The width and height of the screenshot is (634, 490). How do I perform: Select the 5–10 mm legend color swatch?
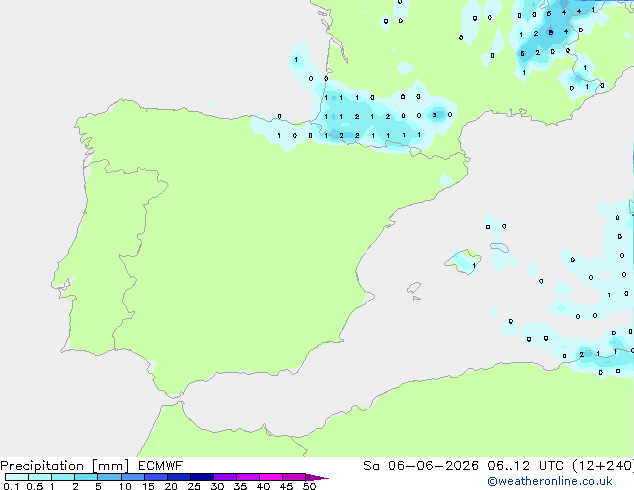tap(109, 477)
